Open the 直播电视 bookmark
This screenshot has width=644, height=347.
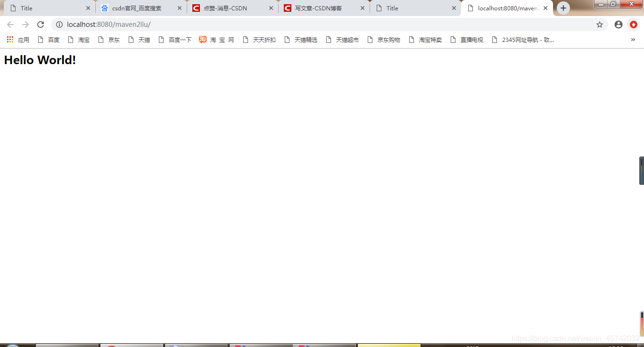point(467,40)
